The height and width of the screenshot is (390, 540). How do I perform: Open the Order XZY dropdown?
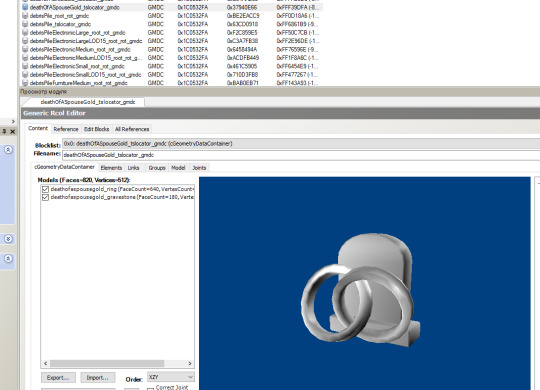(x=171, y=377)
